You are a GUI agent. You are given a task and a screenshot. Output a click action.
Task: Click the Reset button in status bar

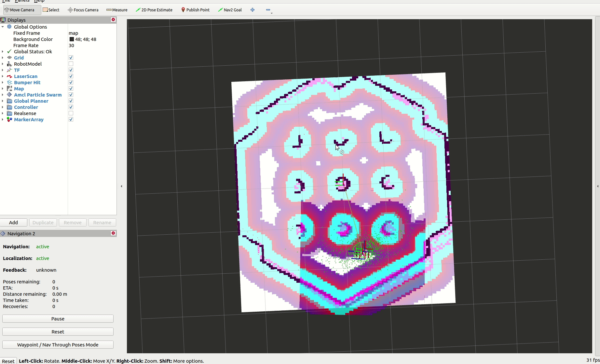click(x=8, y=361)
